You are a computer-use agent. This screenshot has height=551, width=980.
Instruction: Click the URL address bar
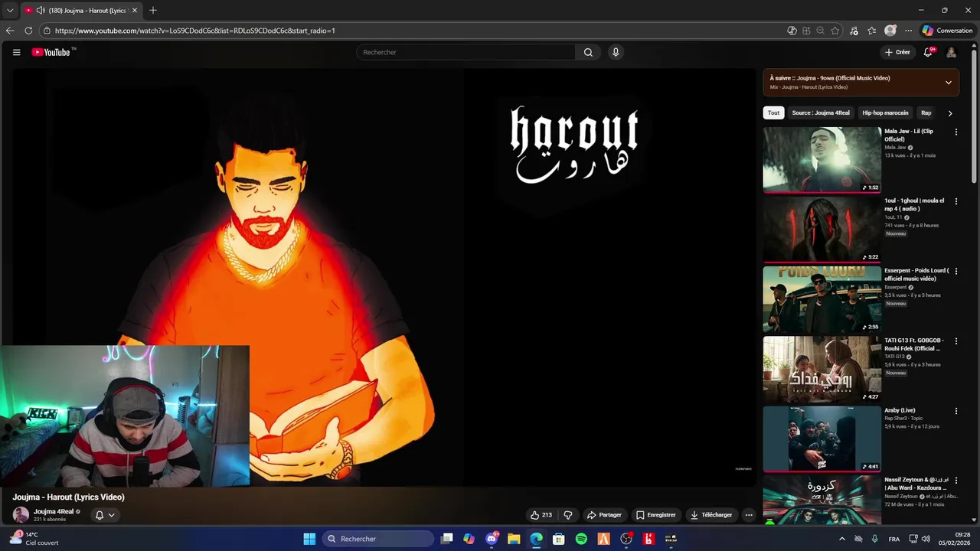click(x=413, y=31)
